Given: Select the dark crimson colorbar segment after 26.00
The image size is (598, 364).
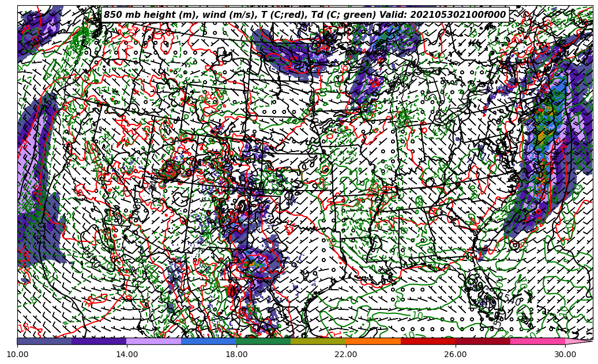Looking at the screenshot, I should (x=483, y=341).
